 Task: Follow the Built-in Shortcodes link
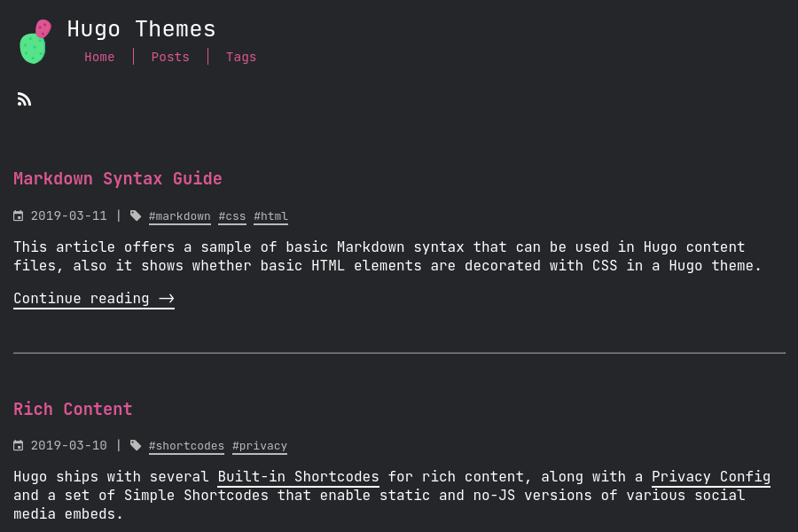click(x=298, y=477)
